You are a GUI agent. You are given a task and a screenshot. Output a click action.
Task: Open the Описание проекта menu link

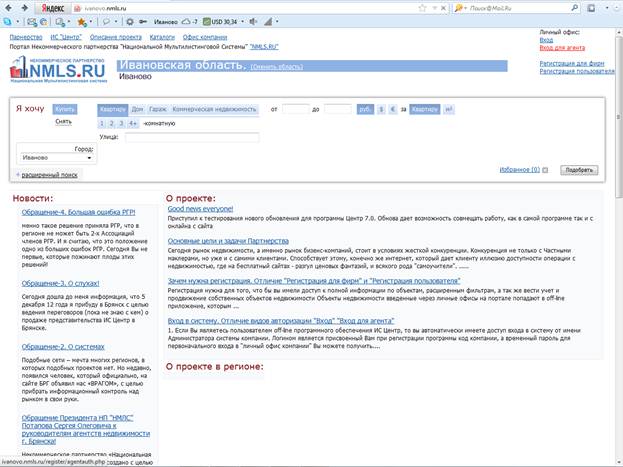coord(116,37)
